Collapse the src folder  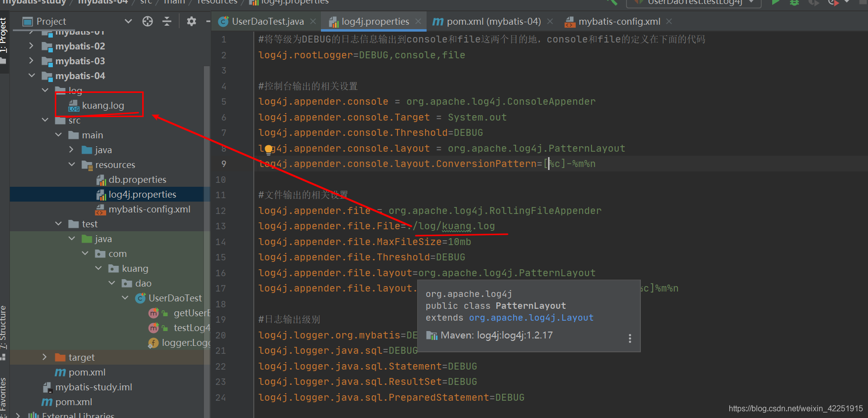[x=45, y=120]
